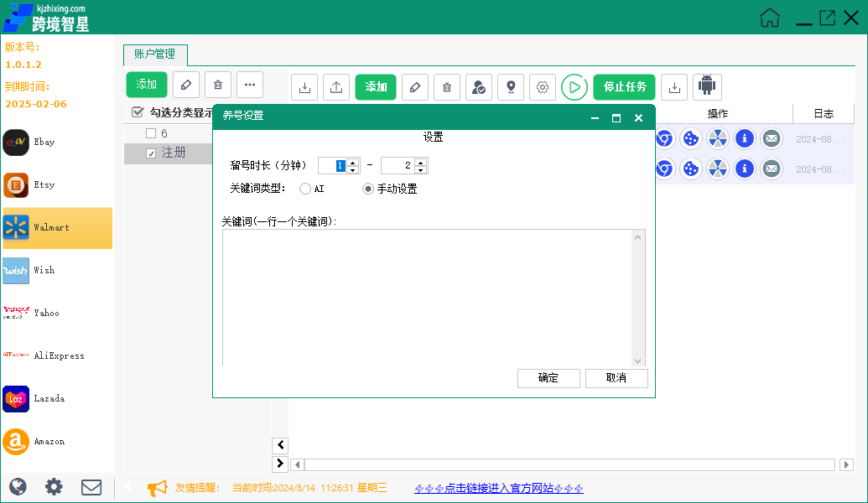Click the left collapse arrow button
This screenshot has width=868, height=503.
[x=280, y=445]
